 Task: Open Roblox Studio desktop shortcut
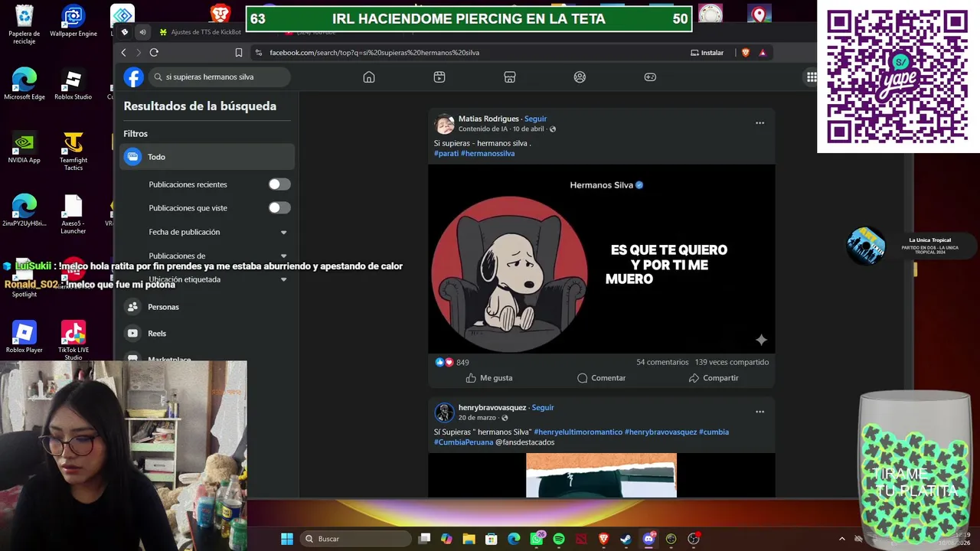(73, 85)
